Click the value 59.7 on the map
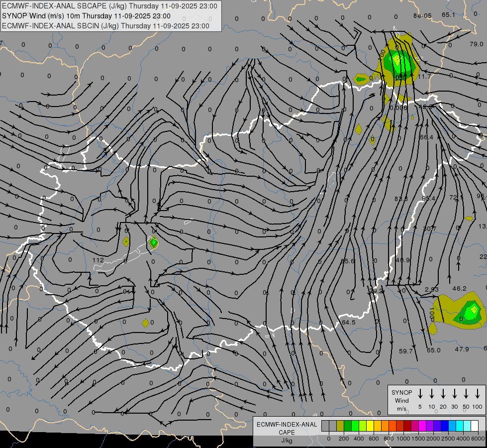 tap(405, 351)
